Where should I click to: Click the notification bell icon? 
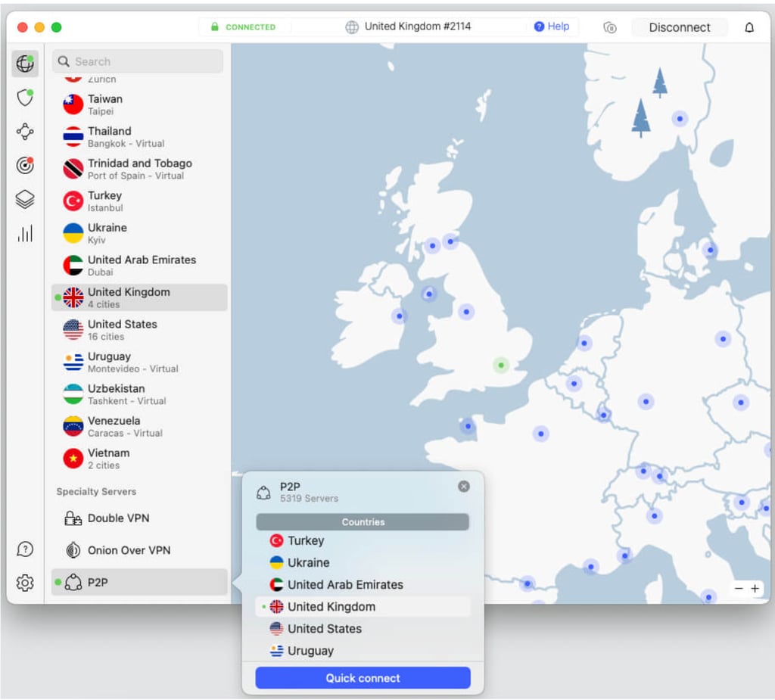[x=749, y=27]
